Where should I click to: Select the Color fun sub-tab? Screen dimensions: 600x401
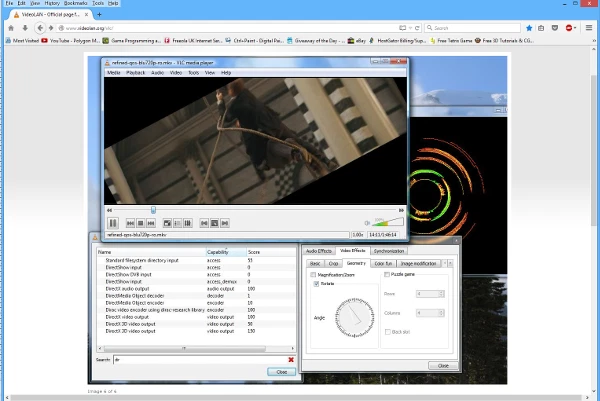pyautogui.click(x=383, y=263)
